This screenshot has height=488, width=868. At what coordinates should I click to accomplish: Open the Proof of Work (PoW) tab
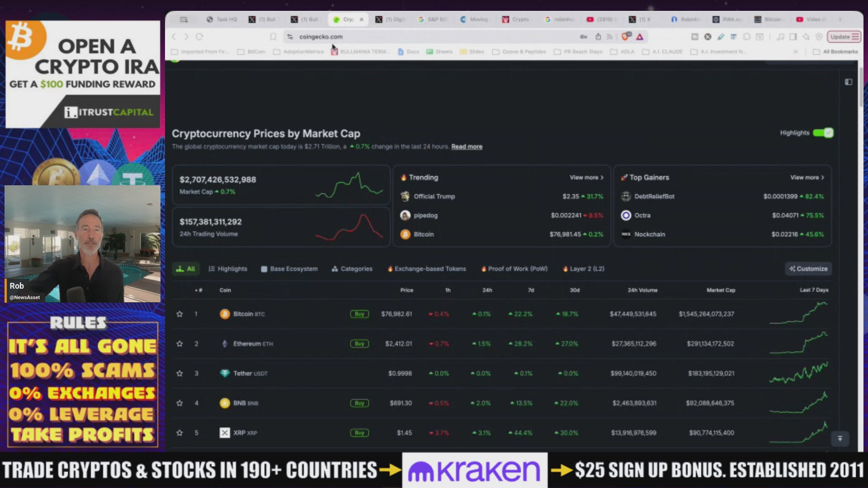coord(514,269)
